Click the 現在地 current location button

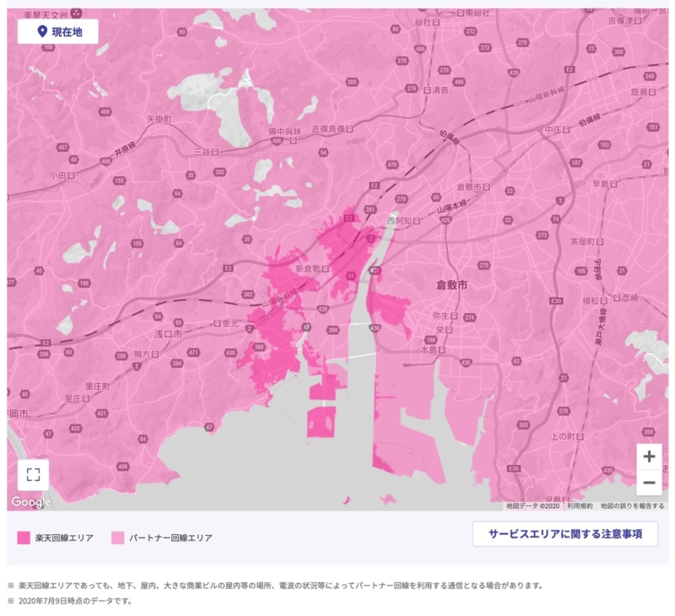tap(57, 31)
